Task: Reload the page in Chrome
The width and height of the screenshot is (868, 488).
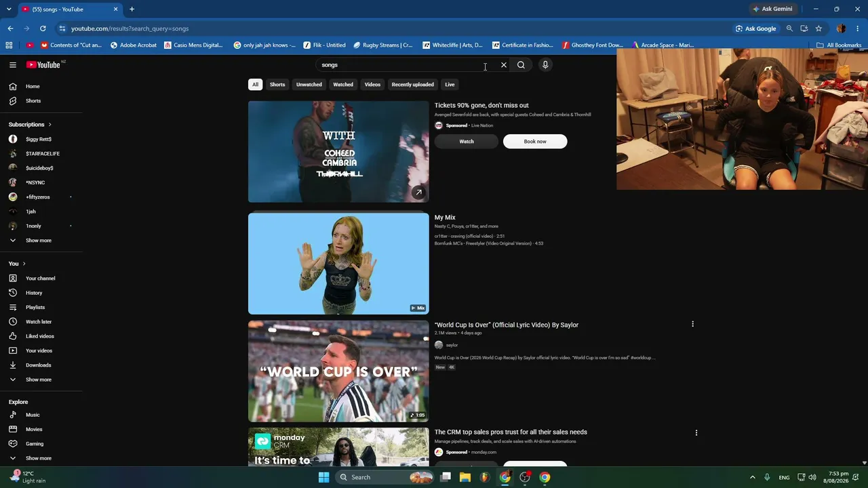Action: click(43, 28)
